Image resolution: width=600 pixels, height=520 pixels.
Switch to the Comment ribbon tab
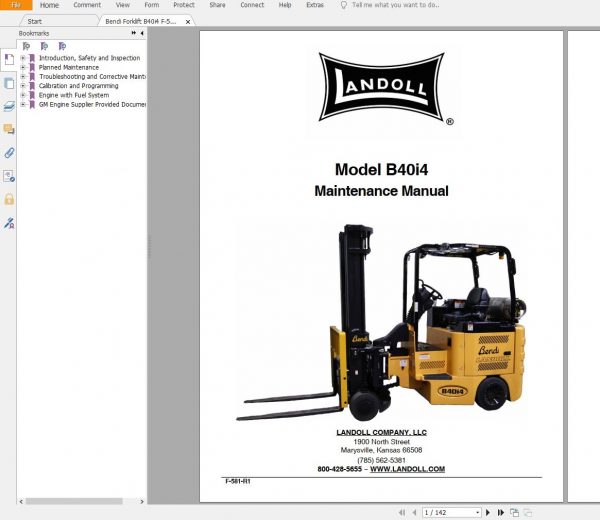tap(87, 5)
